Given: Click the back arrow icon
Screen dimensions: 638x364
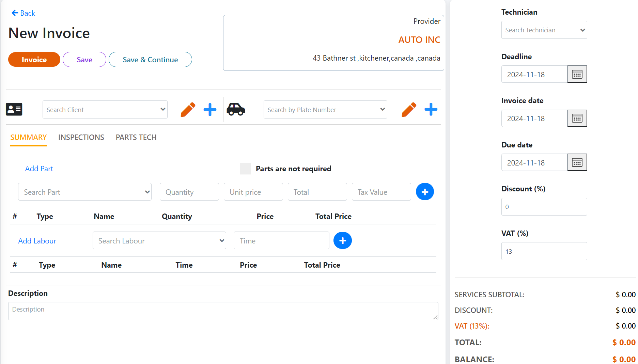Looking at the screenshot, I should [14, 13].
